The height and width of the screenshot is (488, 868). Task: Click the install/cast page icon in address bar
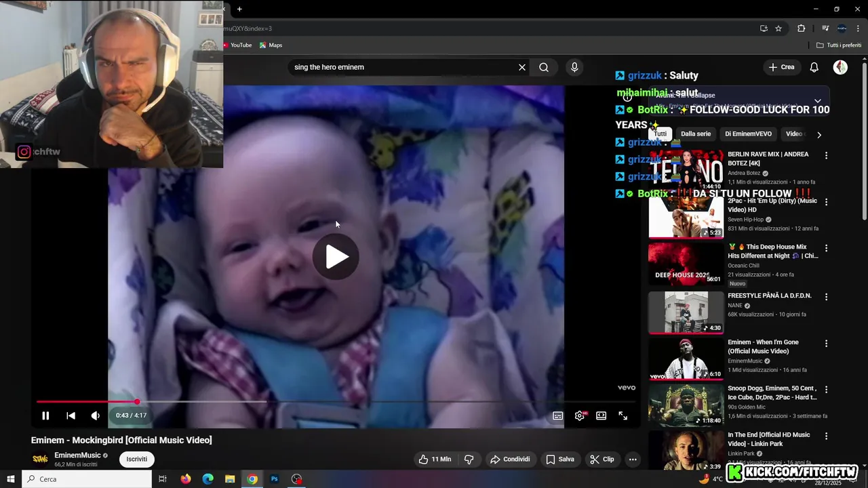[764, 28]
